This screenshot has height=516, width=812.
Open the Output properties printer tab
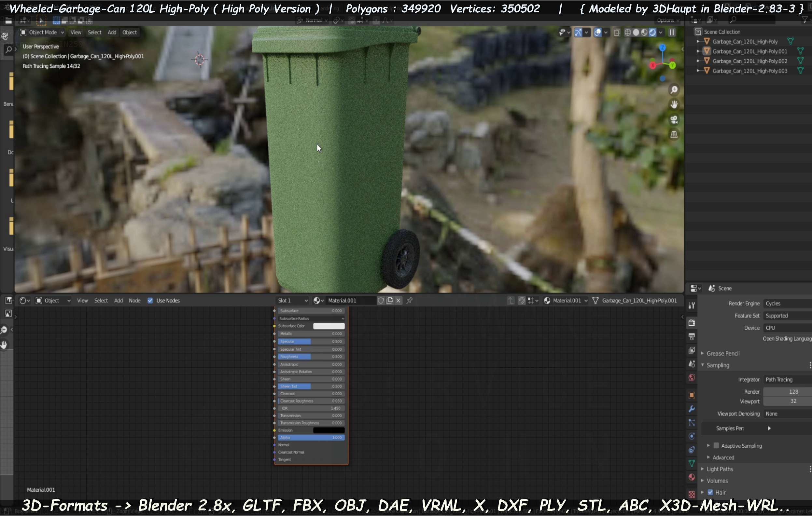(x=692, y=337)
